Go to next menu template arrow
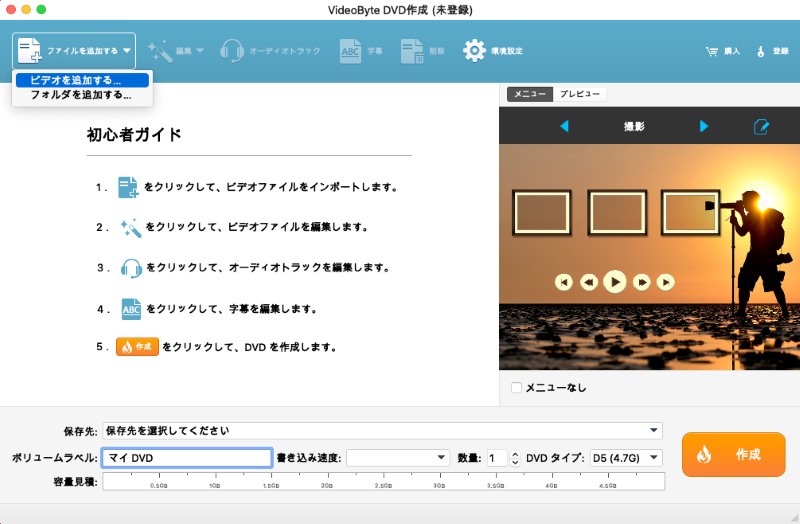Image resolution: width=800 pixels, height=524 pixels. tap(704, 126)
